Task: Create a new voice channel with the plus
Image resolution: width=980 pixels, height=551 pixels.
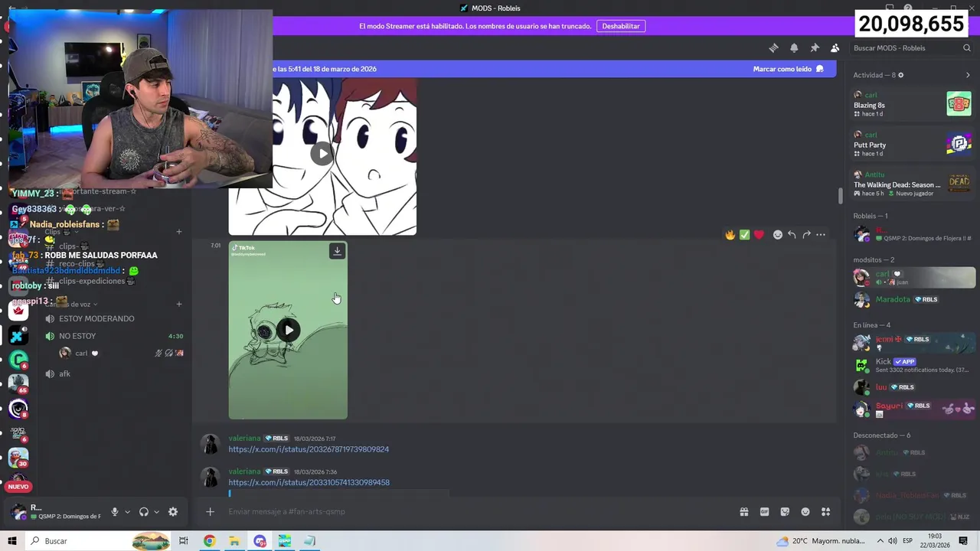Action: pyautogui.click(x=179, y=304)
